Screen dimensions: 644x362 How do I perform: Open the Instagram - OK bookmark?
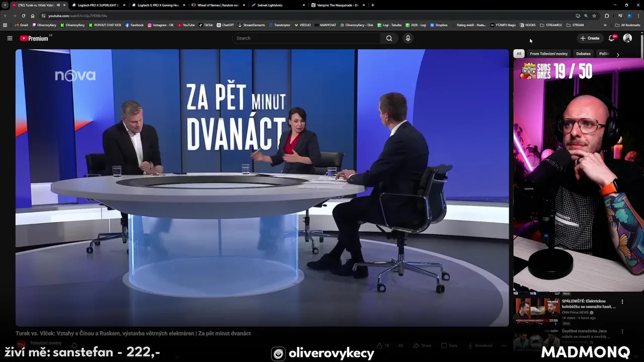pyautogui.click(x=160, y=25)
